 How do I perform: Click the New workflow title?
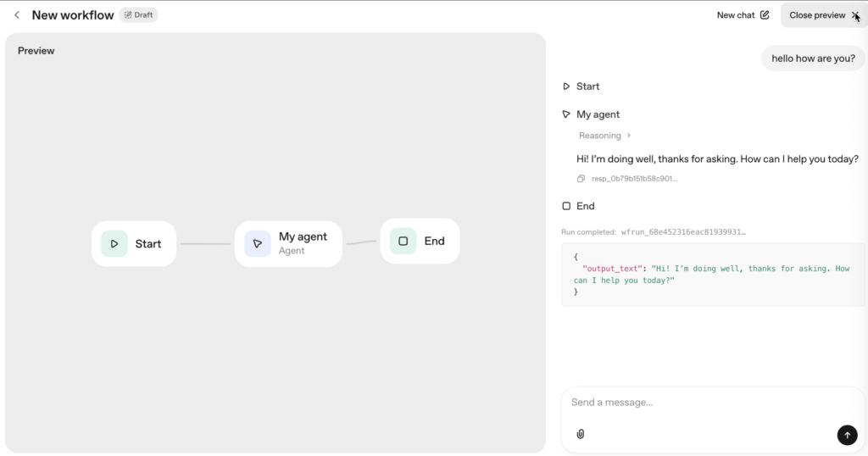pyautogui.click(x=73, y=15)
